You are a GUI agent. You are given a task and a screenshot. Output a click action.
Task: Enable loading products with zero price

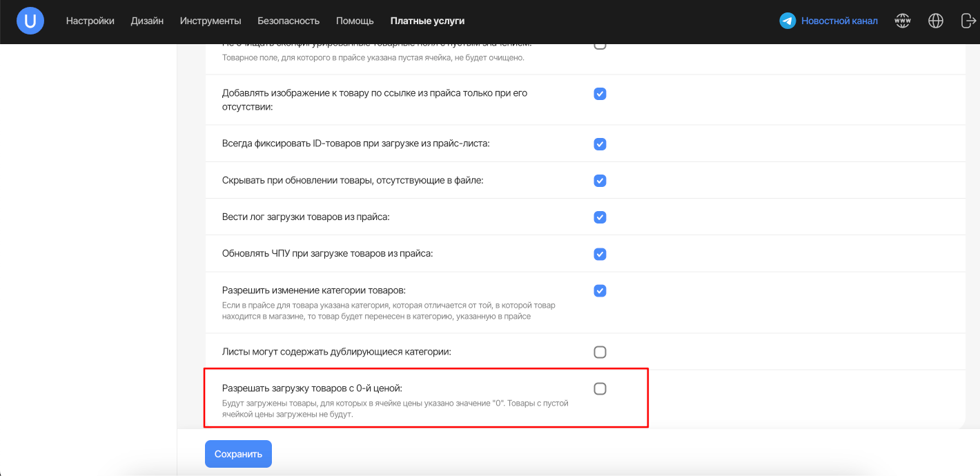coord(600,389)
